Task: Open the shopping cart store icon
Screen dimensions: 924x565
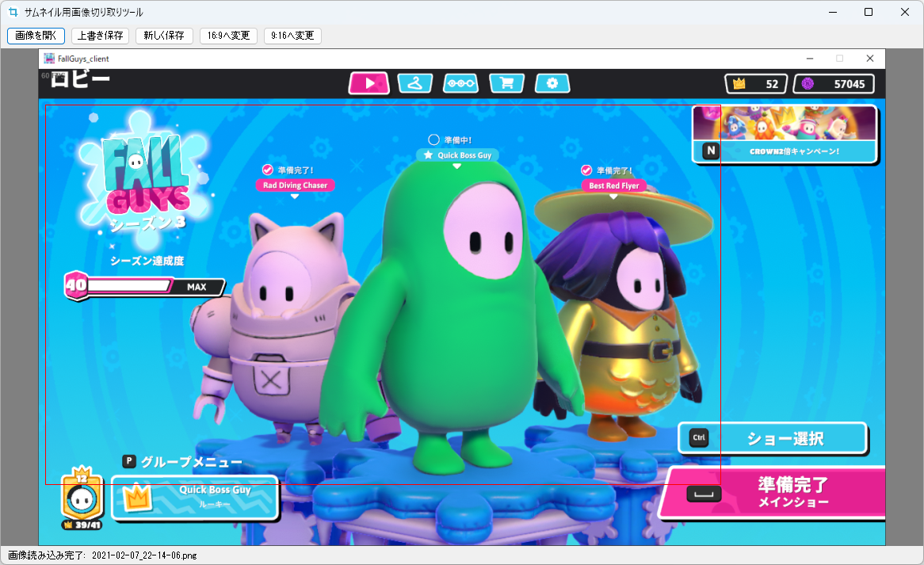Action: 506,83
